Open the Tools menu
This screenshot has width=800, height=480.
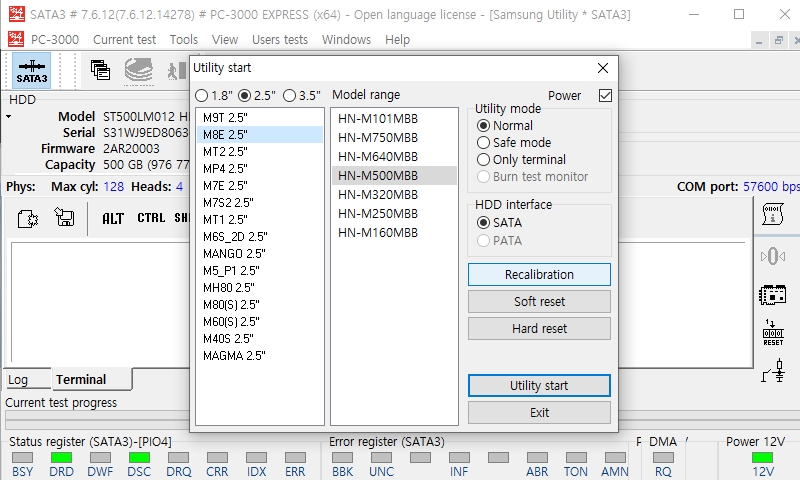coord(184,39)
